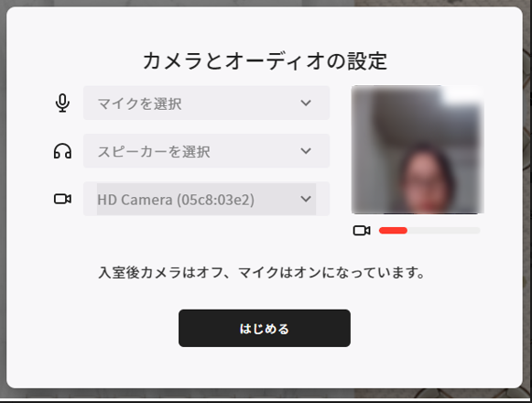
Task: Click the microphone icon beside マイクを選択
Action: pos(62,103)
